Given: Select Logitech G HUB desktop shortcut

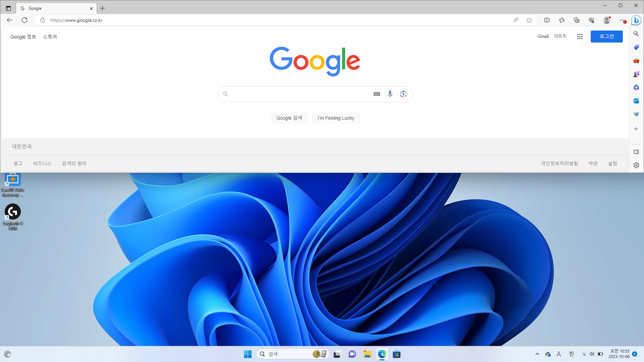Looking at the screenshot, I should pyautogui.click(x=13, y=217).
